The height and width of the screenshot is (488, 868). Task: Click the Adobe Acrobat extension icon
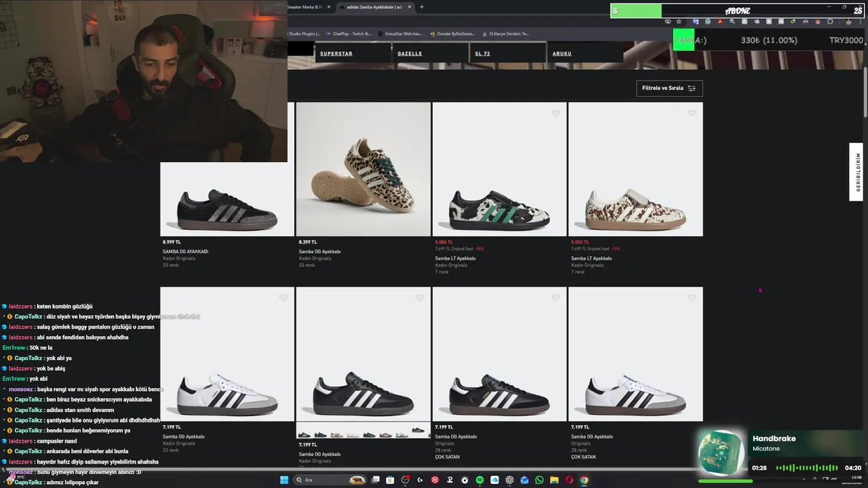(720, 21)
